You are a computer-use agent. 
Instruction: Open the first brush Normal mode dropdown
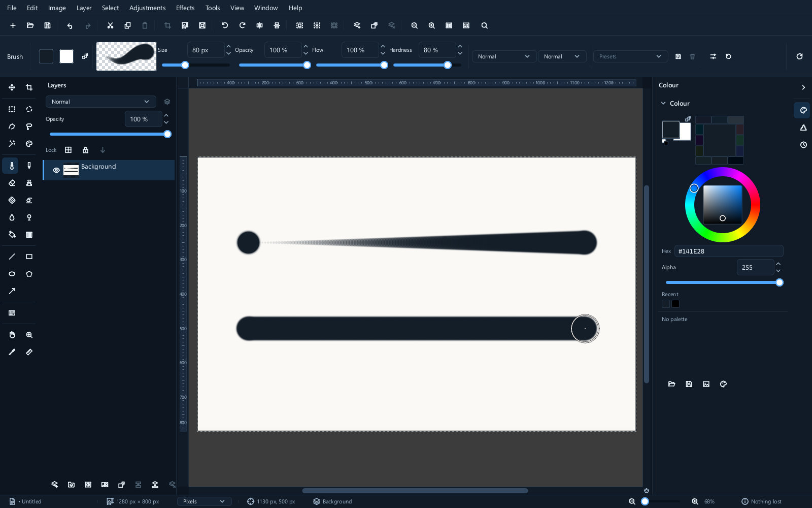(504, 56)
